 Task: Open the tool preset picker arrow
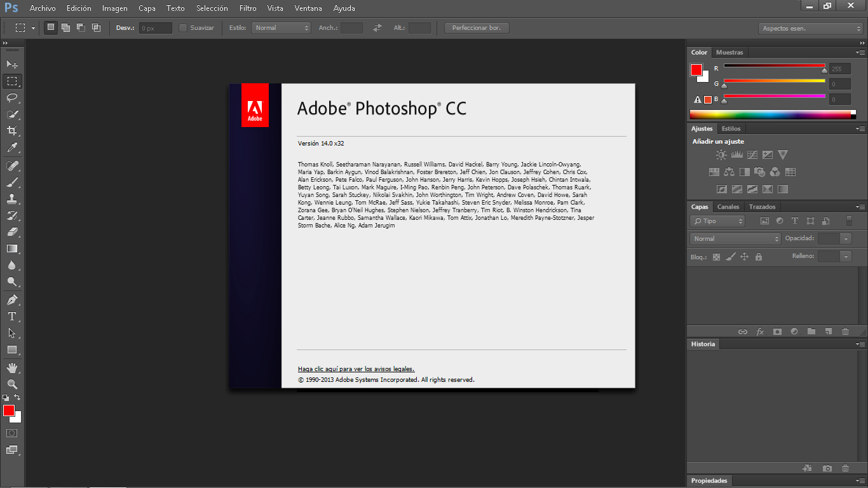tap(34, 28)
